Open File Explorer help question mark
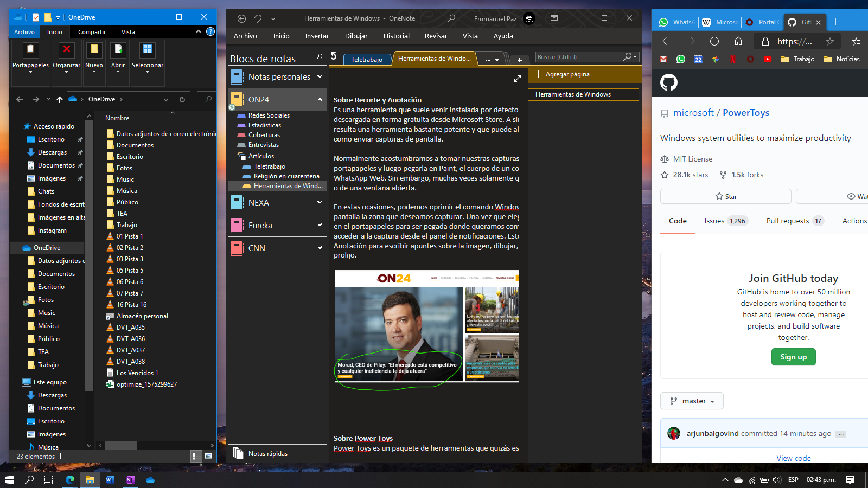 click(x=210, y=32)
